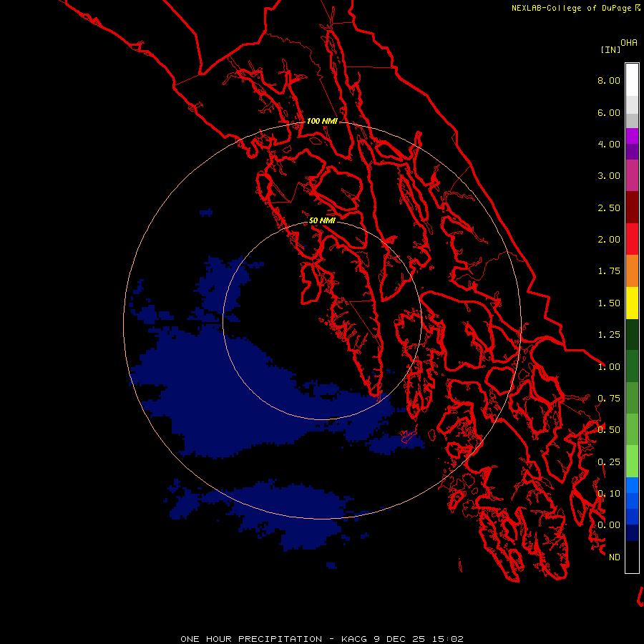The image size is (644, 644).
Task: Pick the orange swatch beside 1.75
Action: tap(632, 271)
